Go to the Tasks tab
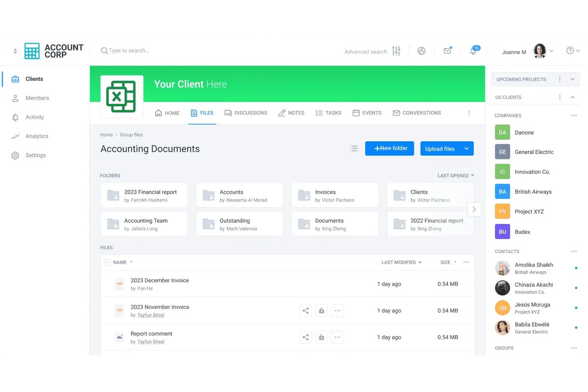This screenshot has width=588, height=392. [329, 113]
